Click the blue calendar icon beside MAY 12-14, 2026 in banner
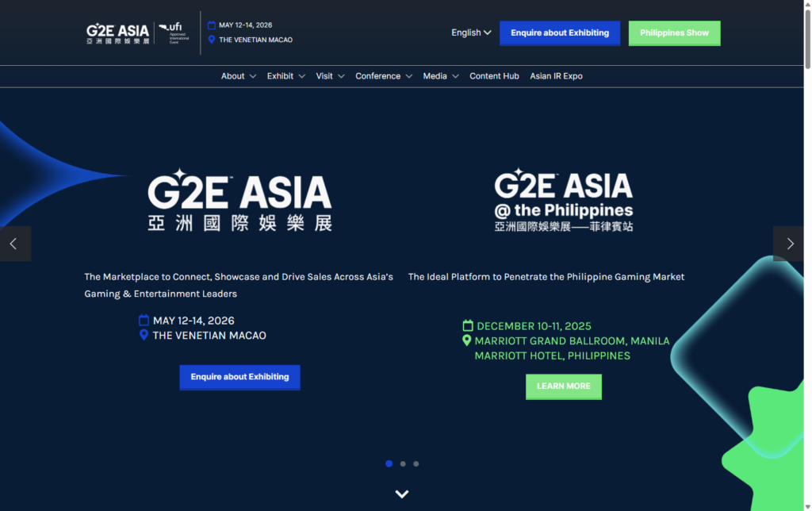Screen dimensions: 812x511 pos(144,319)
